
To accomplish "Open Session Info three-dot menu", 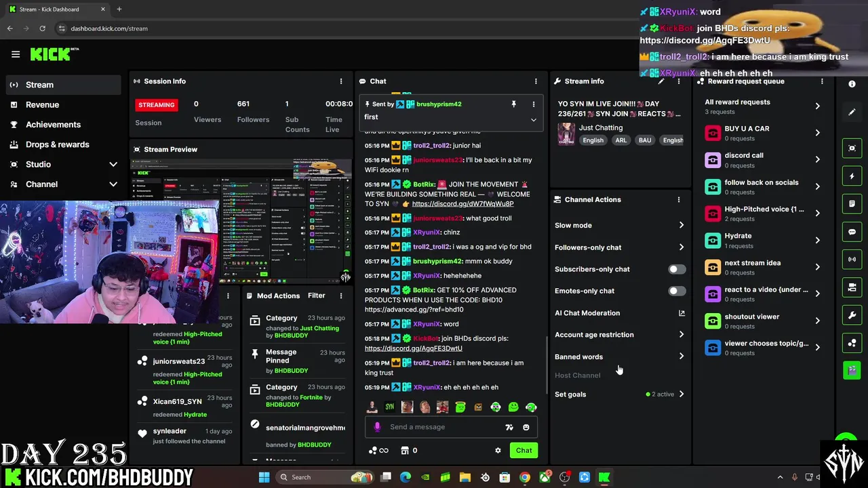I will click(341, 81).
